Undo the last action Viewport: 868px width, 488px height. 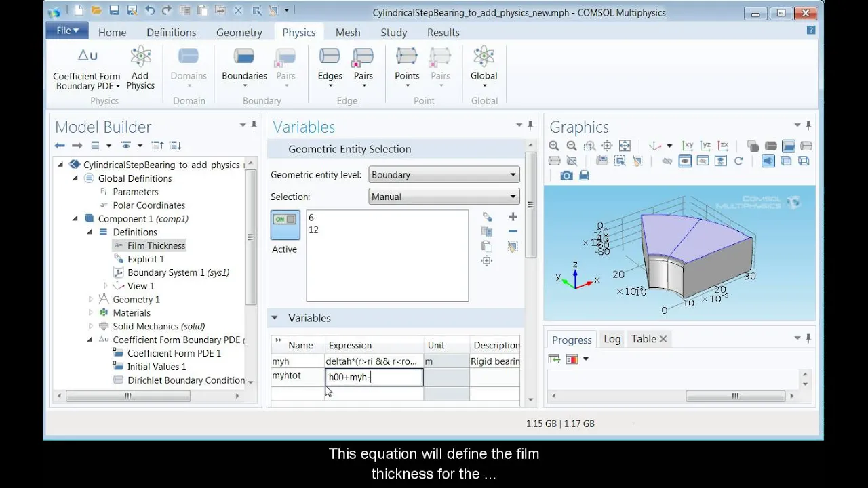click(x=150, y=11)
